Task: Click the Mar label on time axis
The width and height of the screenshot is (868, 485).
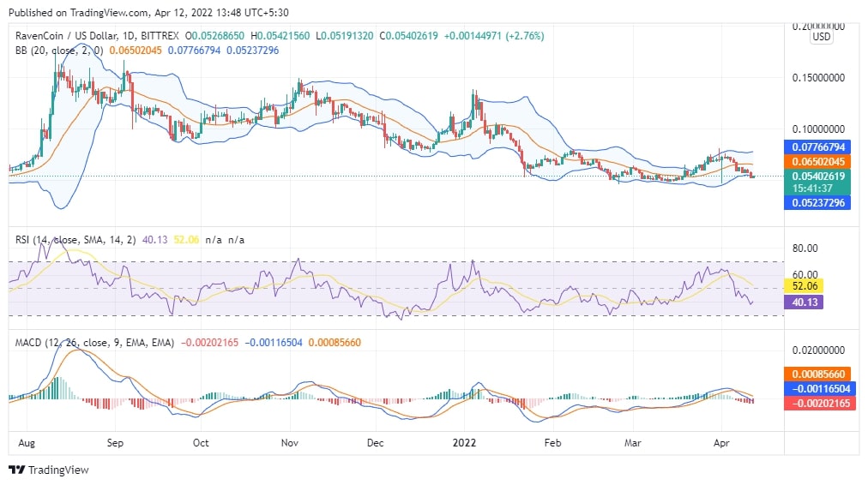Action: click(633, 443)
